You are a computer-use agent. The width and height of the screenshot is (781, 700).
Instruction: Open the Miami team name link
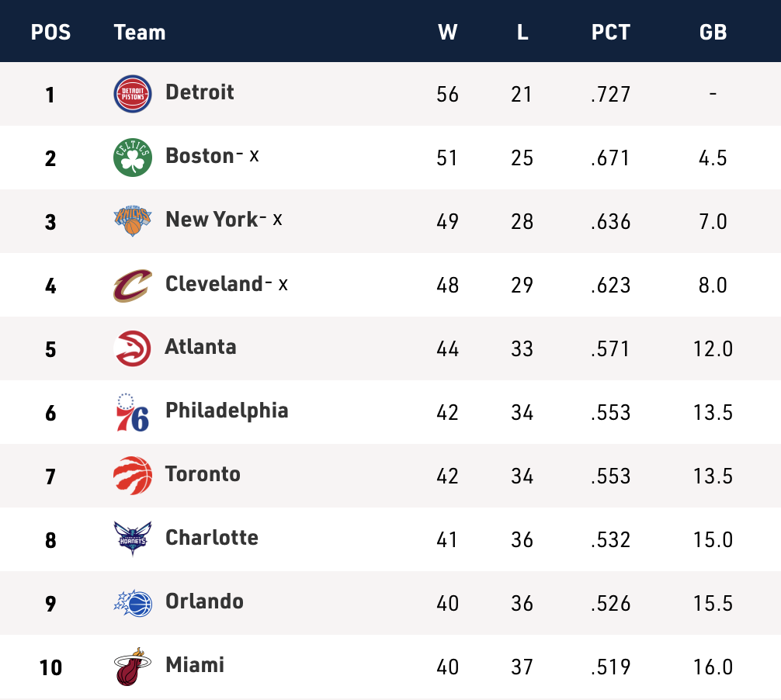click(x=195, y=665)
